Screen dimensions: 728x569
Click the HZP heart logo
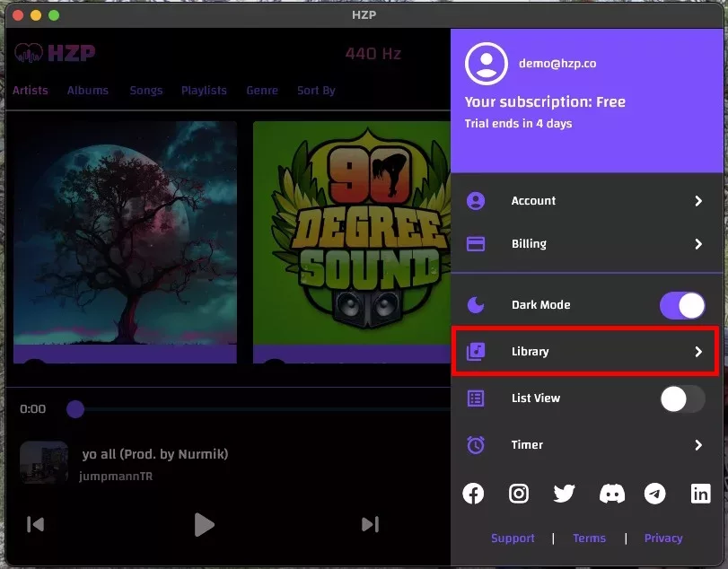pos(29,53)
